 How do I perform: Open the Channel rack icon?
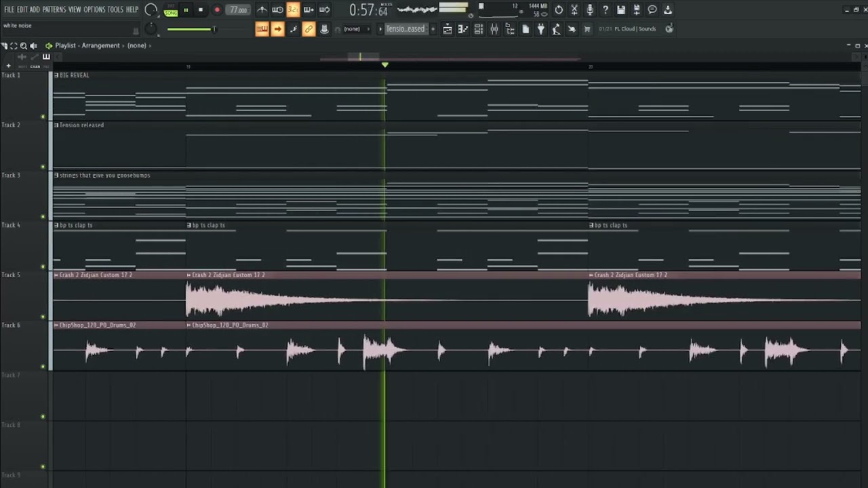tap(479, 29)
